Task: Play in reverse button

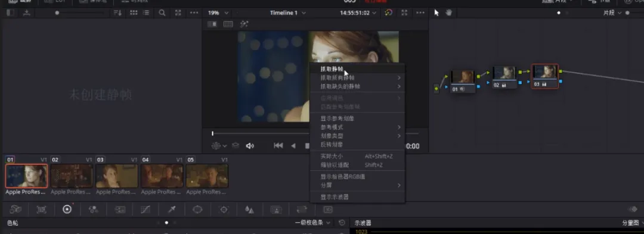Action: click(x=293, y=145)
